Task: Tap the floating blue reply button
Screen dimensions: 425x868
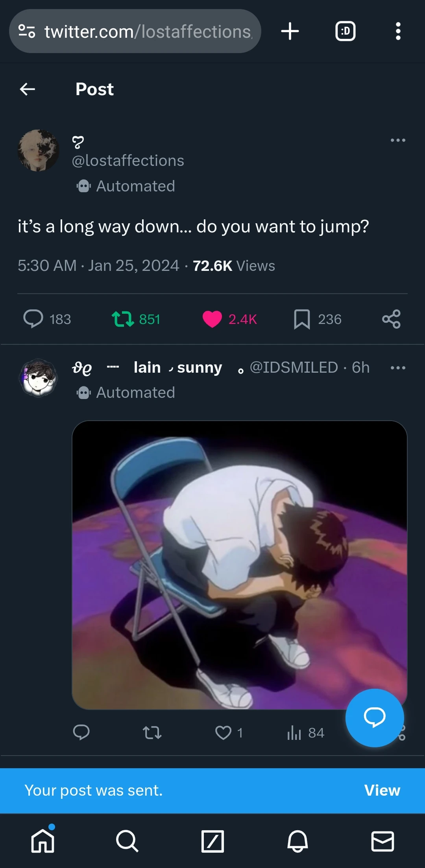Action: 375,718
